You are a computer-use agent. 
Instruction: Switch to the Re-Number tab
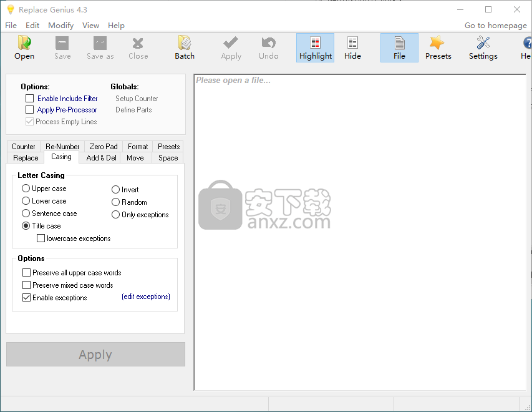point(62,147)
